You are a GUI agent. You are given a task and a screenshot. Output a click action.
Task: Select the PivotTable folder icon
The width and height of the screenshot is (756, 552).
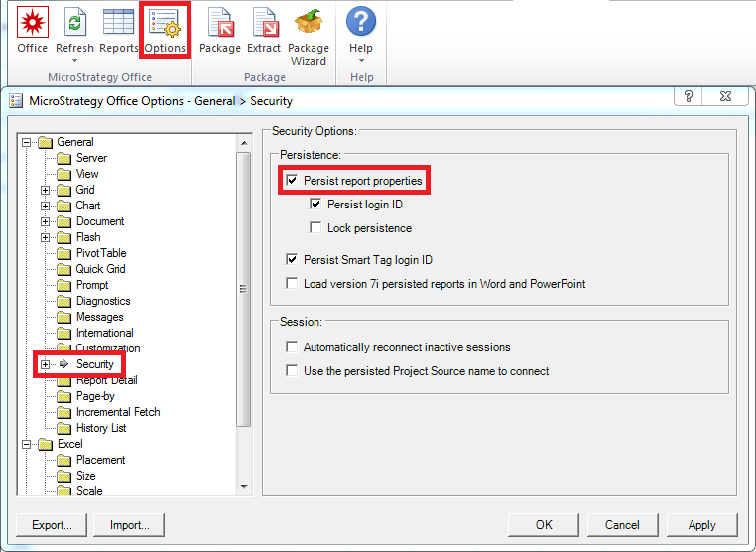[x=63, y=253]
